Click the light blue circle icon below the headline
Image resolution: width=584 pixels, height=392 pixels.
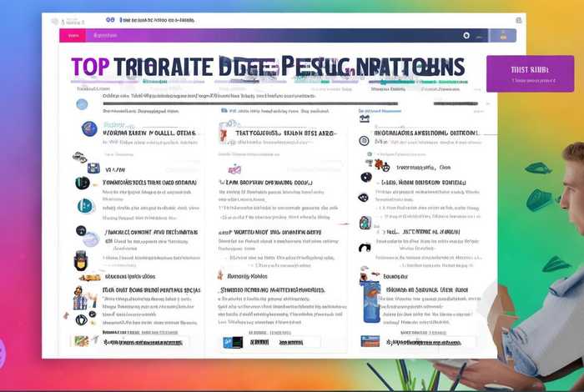(x=82, y=104)
